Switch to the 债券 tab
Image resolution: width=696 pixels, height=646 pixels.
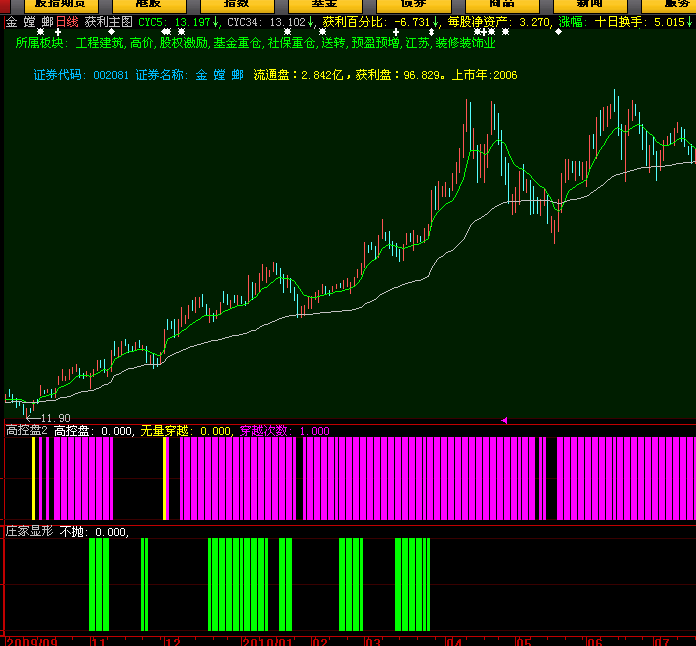413,5
